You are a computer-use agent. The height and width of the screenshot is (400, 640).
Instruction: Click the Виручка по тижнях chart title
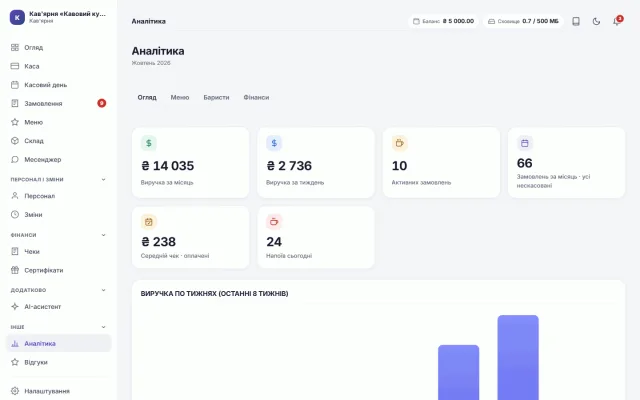coord(214,293)
